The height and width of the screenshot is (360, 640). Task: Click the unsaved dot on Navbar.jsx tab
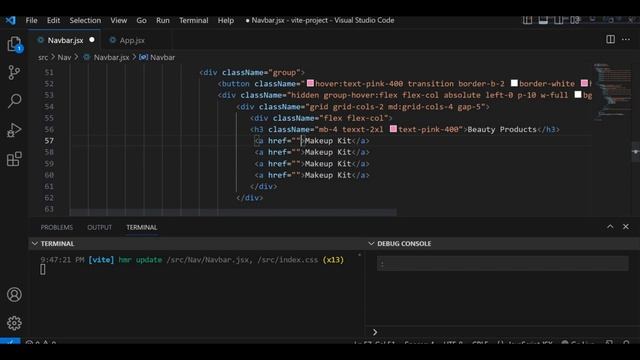point(92,40)
